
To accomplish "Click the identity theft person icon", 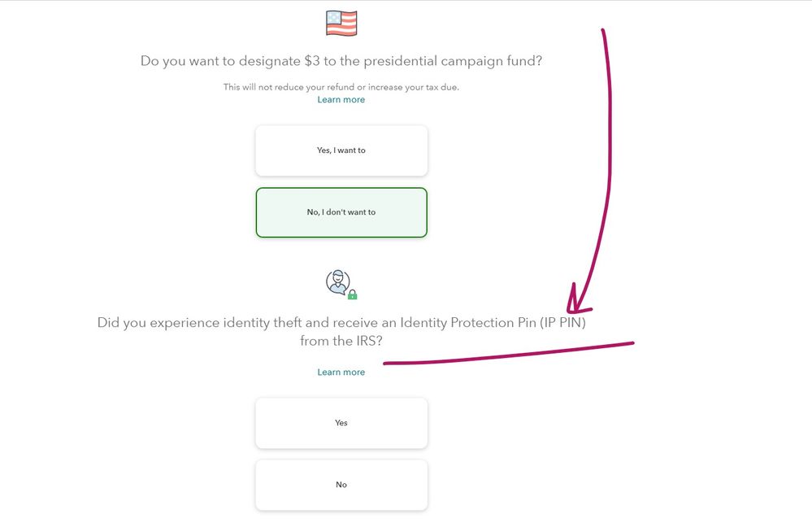I will 337,282.
